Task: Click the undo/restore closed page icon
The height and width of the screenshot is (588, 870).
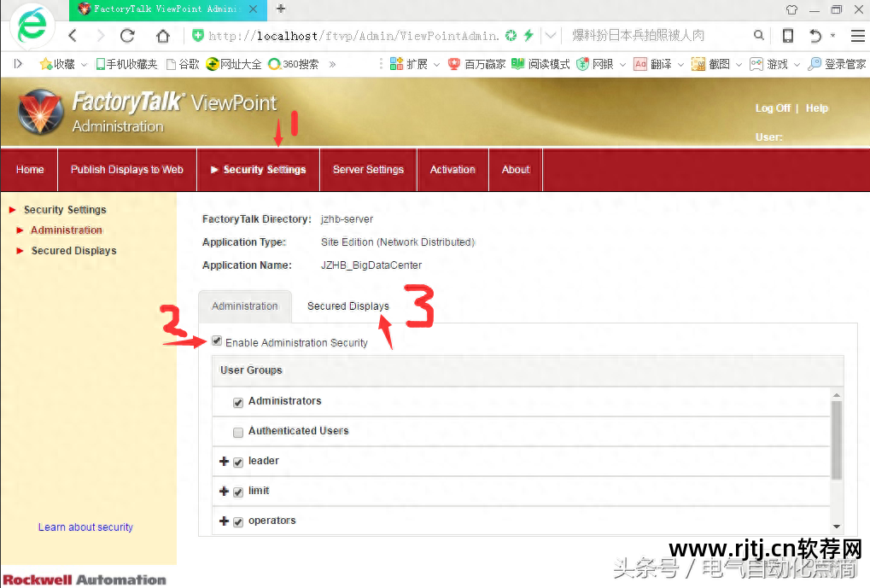Action: click(x=815, y=36)
